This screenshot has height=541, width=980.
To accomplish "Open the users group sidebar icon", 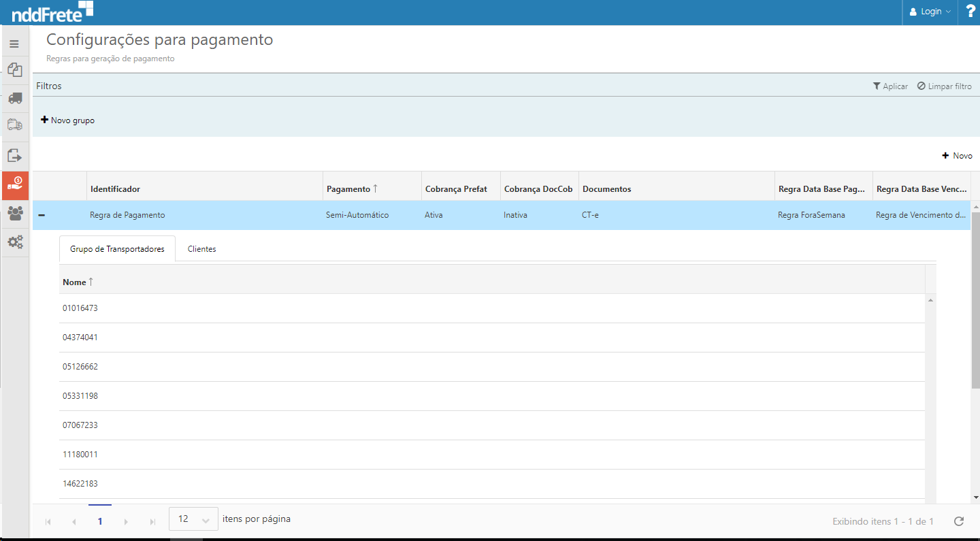I will tap(14, 213).
